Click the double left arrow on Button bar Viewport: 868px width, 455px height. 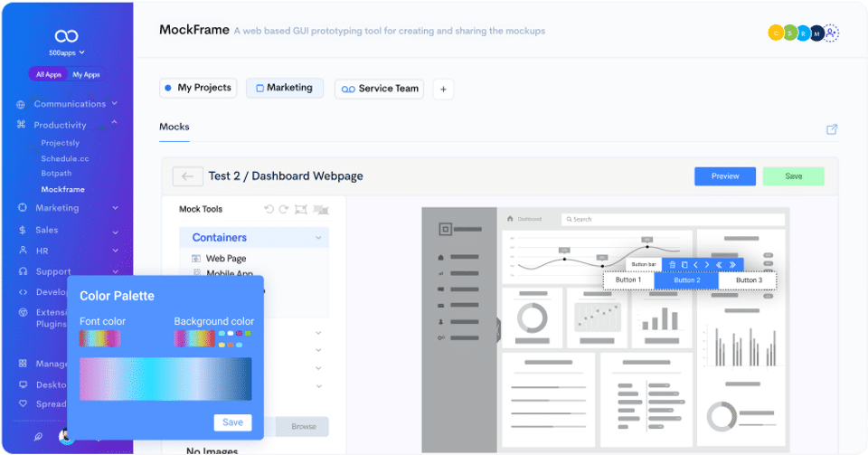pos(719,264)
